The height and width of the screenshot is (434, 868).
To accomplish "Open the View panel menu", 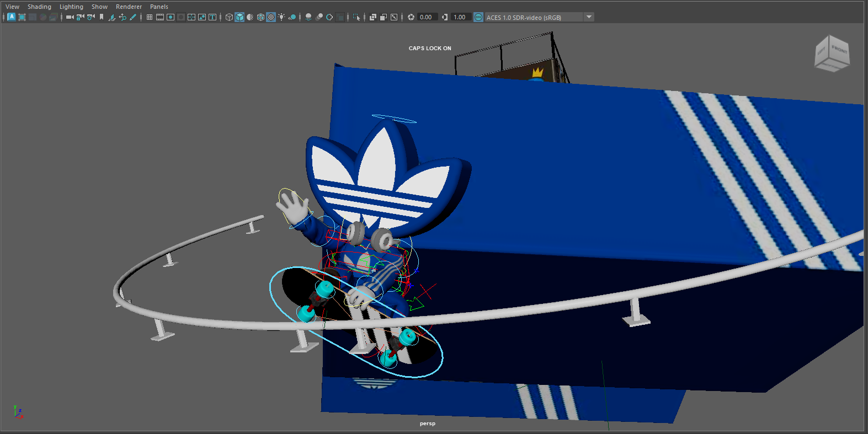I will (12, 7).
